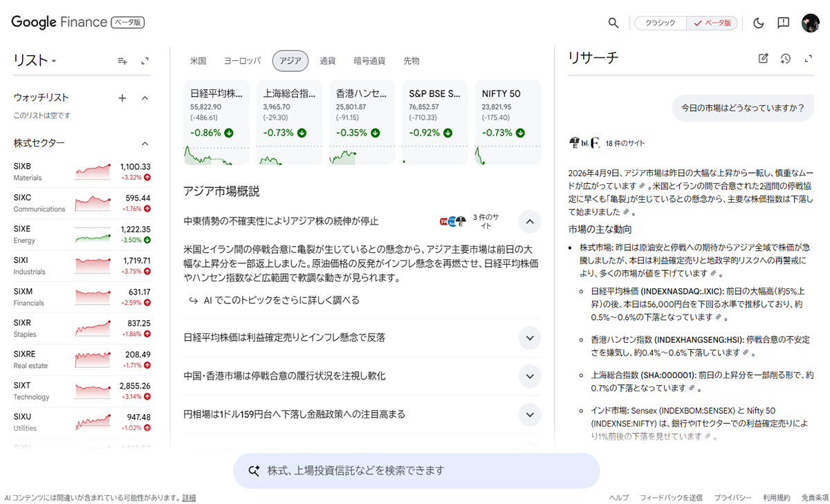Click the create new list icon
The image size is (830, 504).
(122, 61)
